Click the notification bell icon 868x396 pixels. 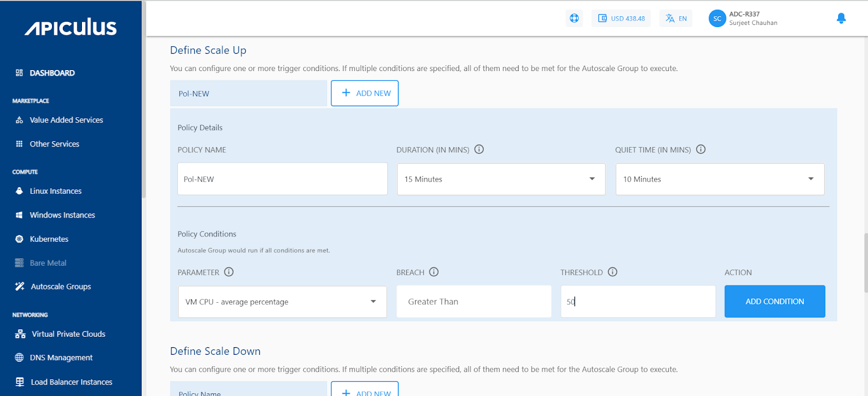pos(841,18)
